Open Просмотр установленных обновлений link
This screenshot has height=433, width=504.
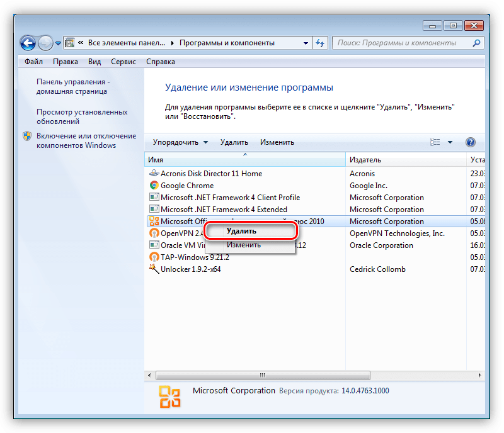[x=82, y=116]
